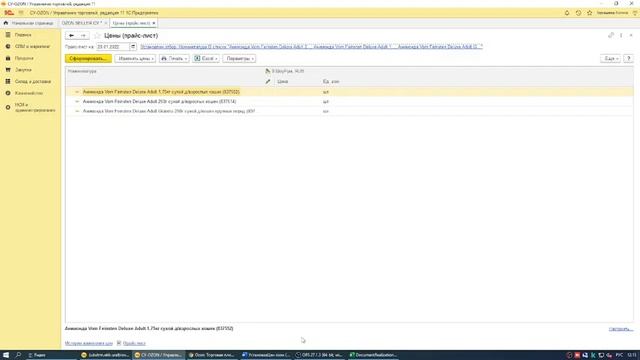Close the OZON SELLER CV tab
The image size is (640, 360).
(x=106, y=23)
